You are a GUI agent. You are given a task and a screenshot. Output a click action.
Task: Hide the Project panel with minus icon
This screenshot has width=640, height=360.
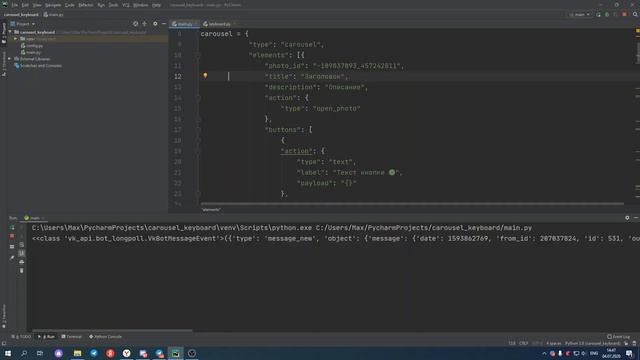164,24
